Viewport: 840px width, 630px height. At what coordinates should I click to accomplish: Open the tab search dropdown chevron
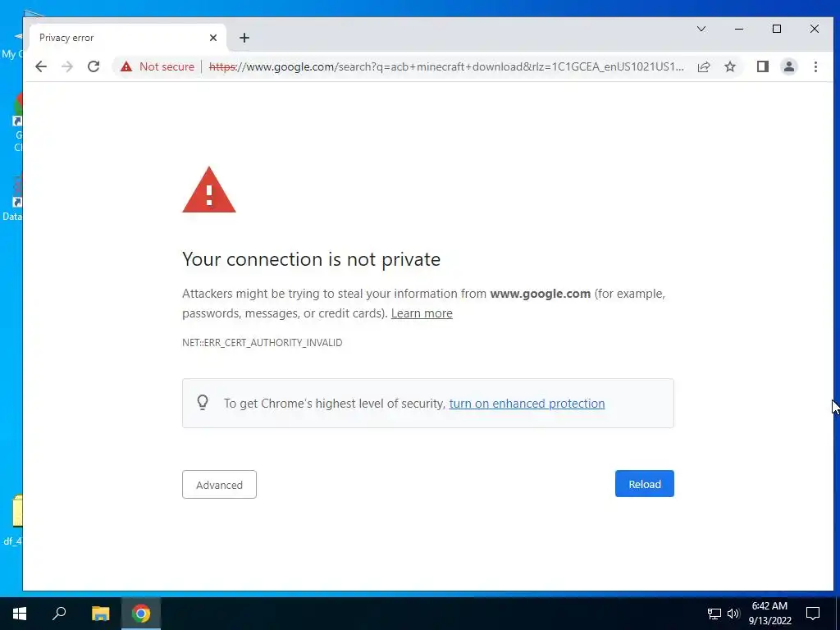[701, 29]
